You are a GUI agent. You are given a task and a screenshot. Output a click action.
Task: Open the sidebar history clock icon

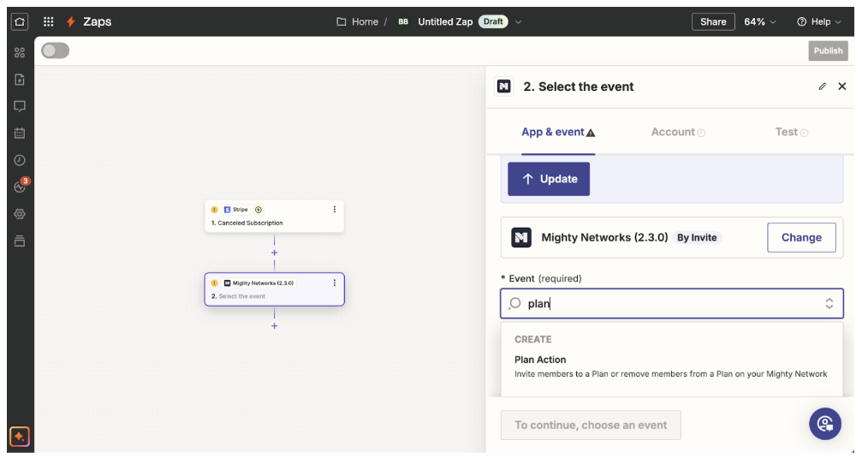(20, 160)
